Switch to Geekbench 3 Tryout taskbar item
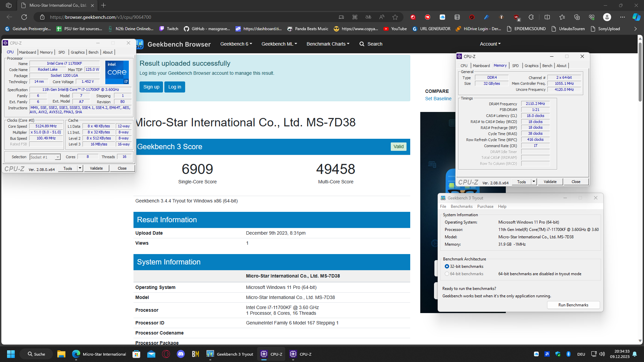 [230, 354]
